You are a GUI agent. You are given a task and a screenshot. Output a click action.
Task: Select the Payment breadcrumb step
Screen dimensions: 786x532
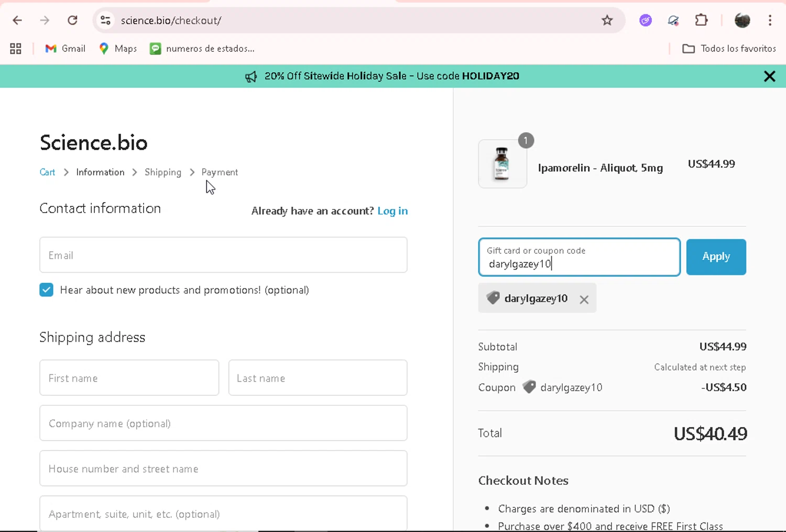[x=220, y=172]
